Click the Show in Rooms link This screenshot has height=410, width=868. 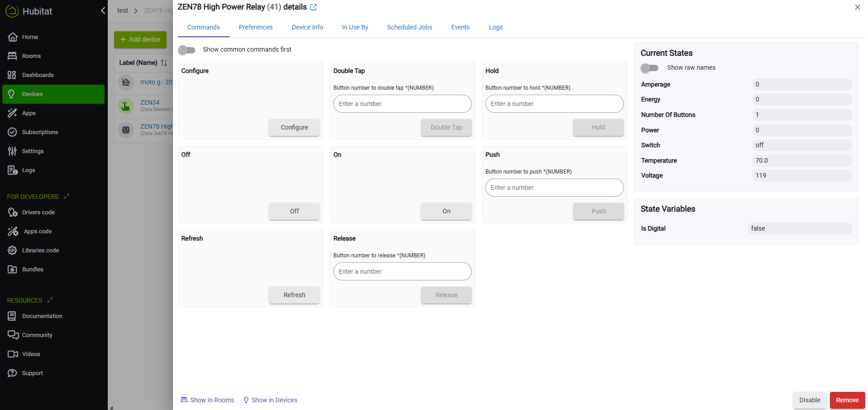(x=207, y=400)
